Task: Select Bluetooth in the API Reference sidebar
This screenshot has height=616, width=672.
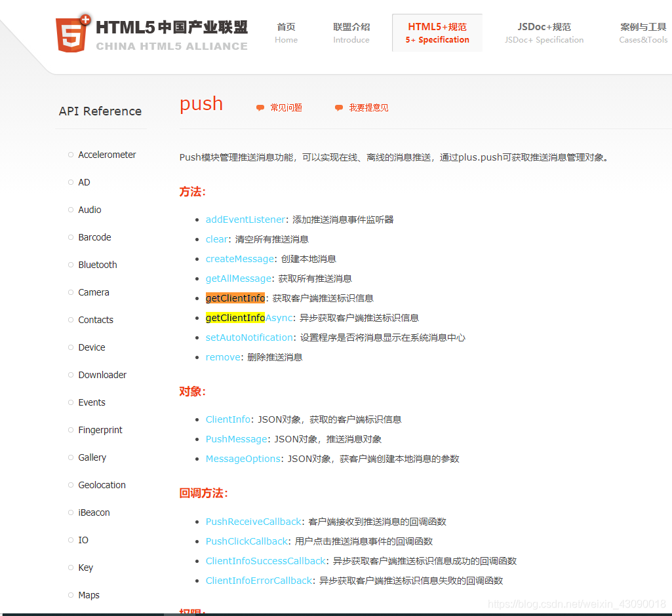Action: [x=97, y=265]
